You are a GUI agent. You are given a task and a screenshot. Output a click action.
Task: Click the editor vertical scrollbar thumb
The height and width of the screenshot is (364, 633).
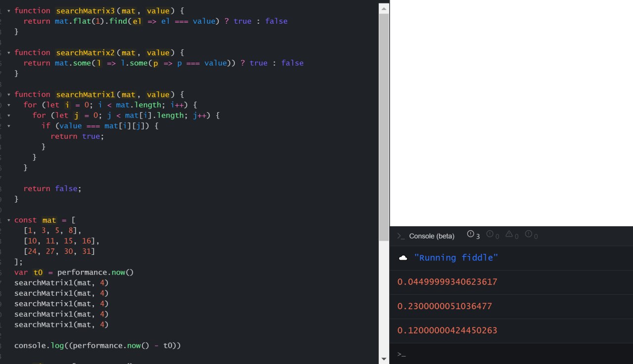(384, 127)
